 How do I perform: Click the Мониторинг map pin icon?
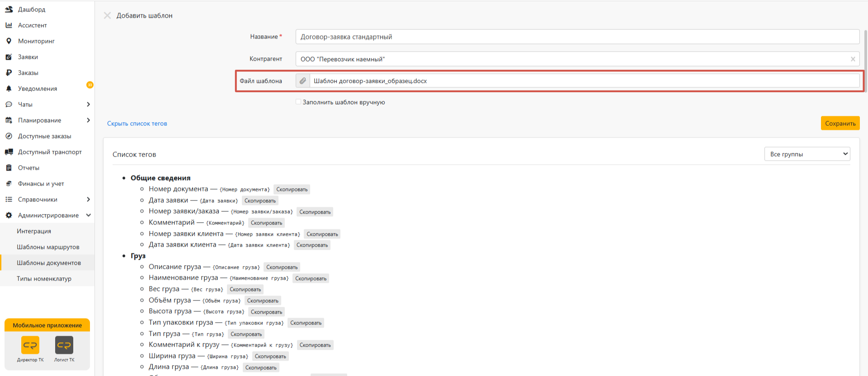(9, 41)
